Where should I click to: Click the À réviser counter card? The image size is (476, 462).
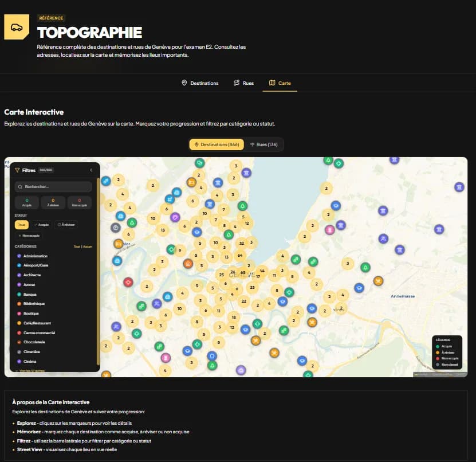pos(53,202)
